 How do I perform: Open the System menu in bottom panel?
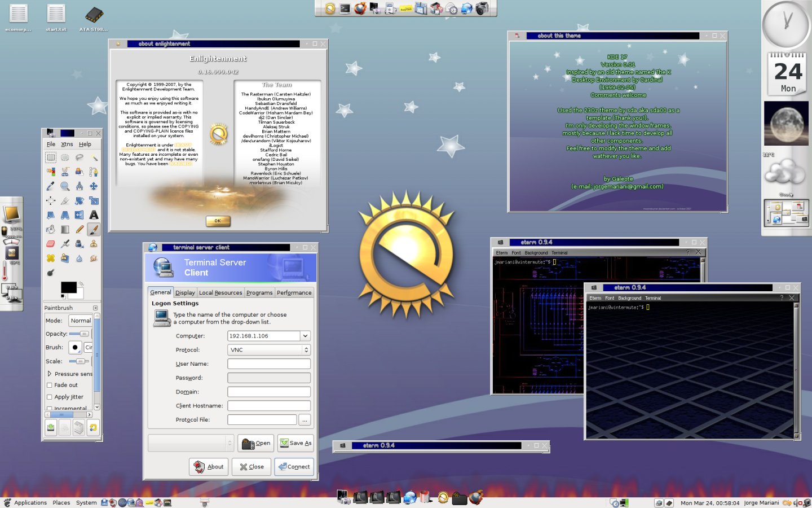[86, 502]
